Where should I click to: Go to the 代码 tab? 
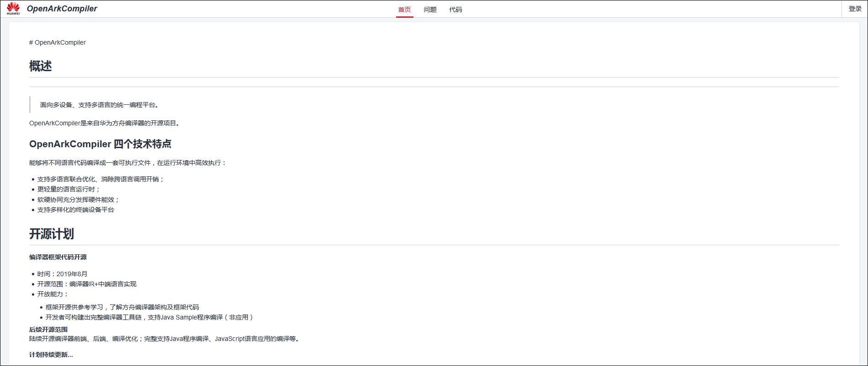[x=455, y=10]
